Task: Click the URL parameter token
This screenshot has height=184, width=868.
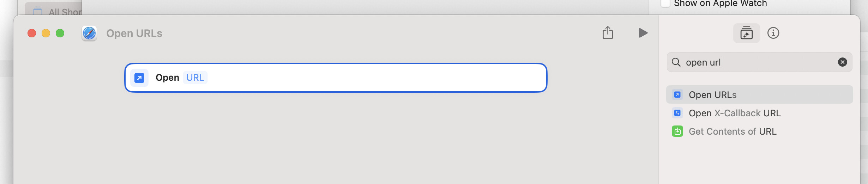Action: (195, 78)
